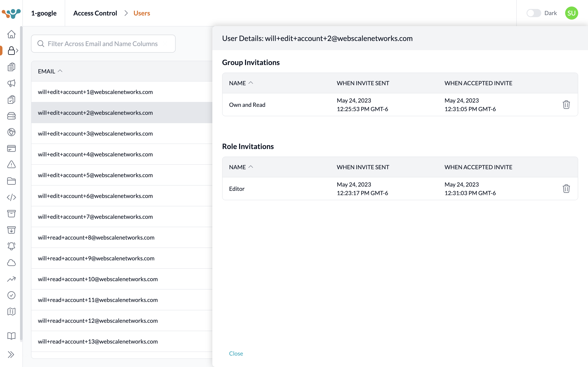Click the Users breadcrumb item
Image resolution: width=588 pixels, height=367 pixels.
click(x=142, y=13)
